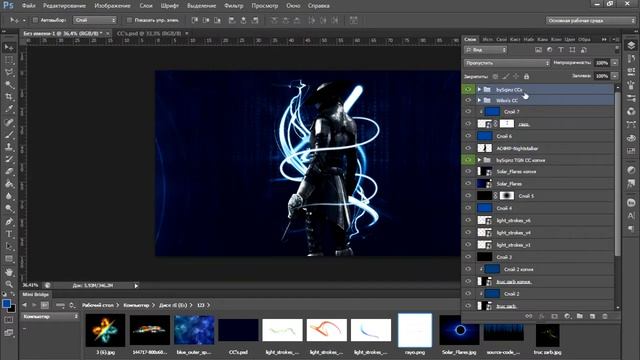The image size is (640, 360).
Task: Hide the Слой 3 layer
Action: [x=468, y=257]
